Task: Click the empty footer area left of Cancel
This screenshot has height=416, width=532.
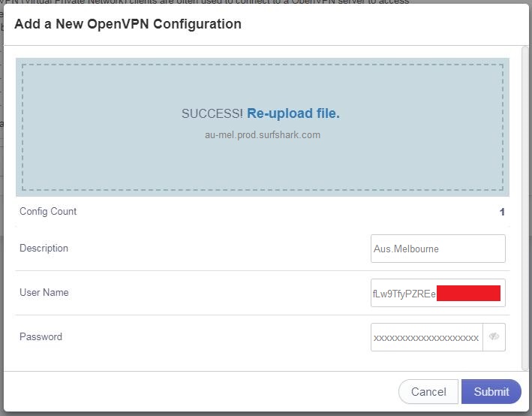Action: click(203, 391)
